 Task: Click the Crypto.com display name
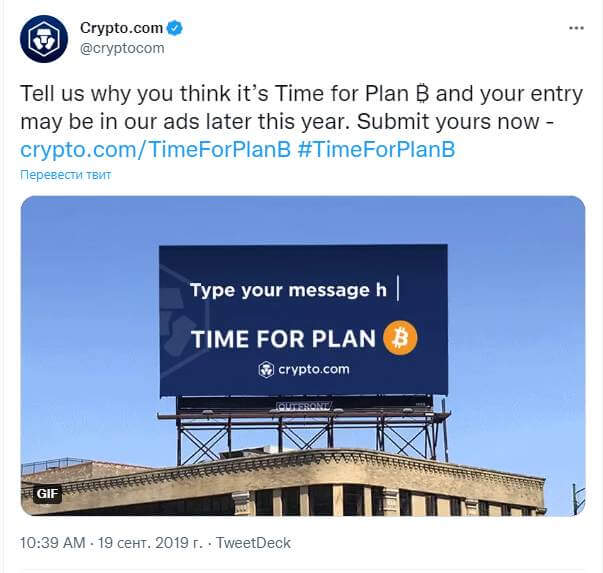click(122, 28)
